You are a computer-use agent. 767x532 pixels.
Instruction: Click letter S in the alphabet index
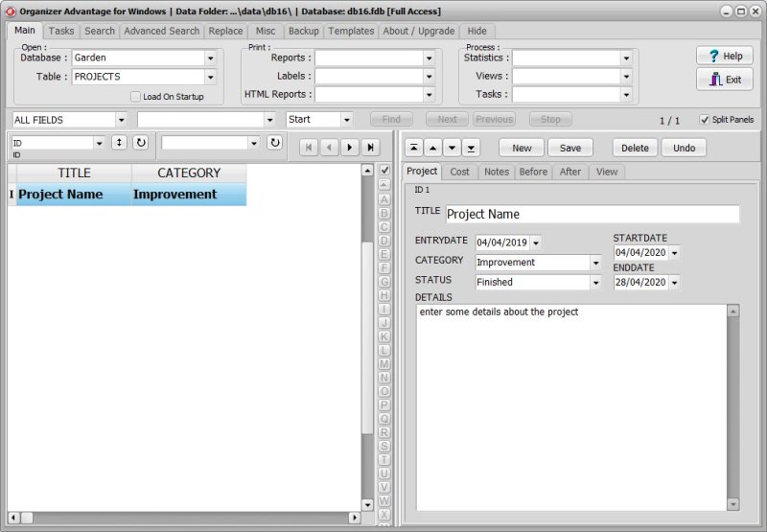pyautogui.click(x=384, y=446)
